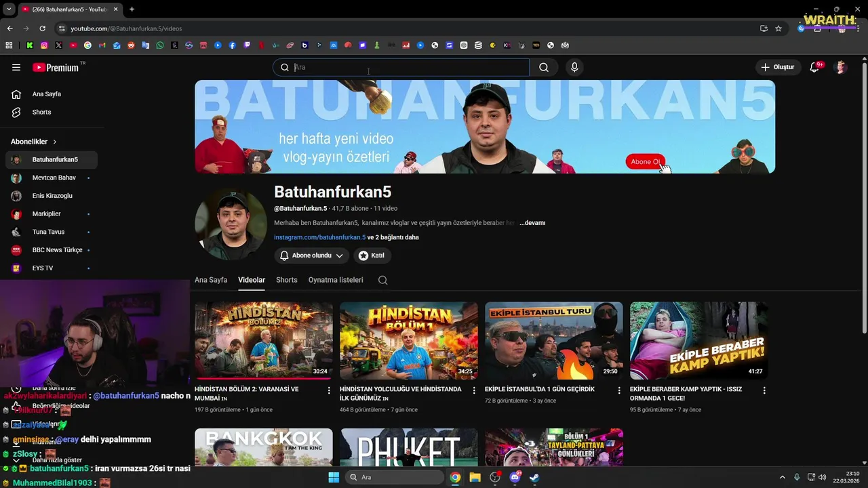Expand Abonelikler section chevron
The height and width of the screenshot is (488, 868).
pyautogui.click(x=55, y=142)
